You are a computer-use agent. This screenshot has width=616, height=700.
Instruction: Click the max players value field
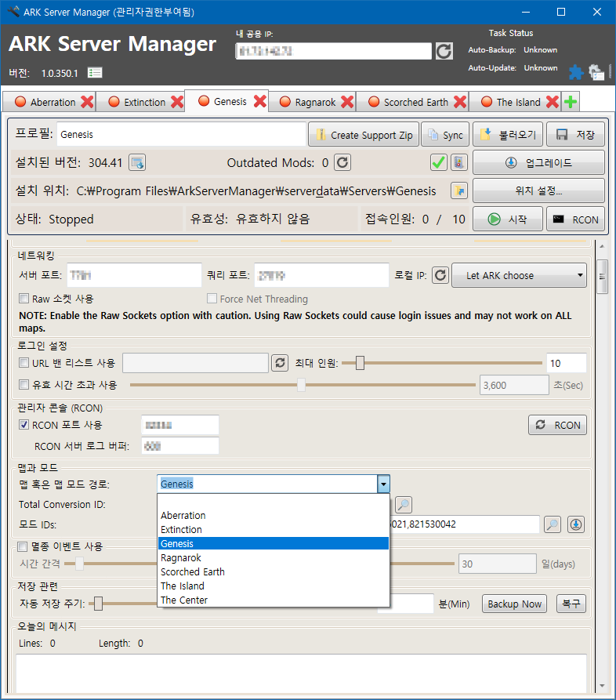[x=567, y=363]
